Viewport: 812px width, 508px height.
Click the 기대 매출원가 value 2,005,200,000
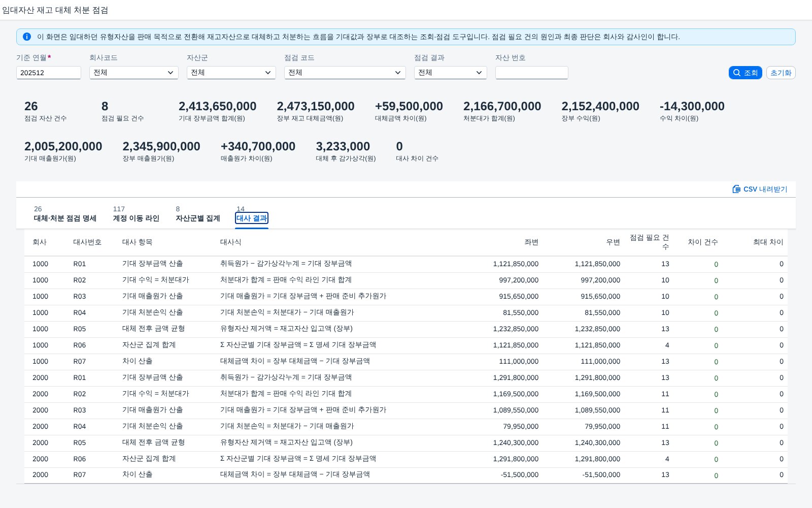tap(63, 146)
